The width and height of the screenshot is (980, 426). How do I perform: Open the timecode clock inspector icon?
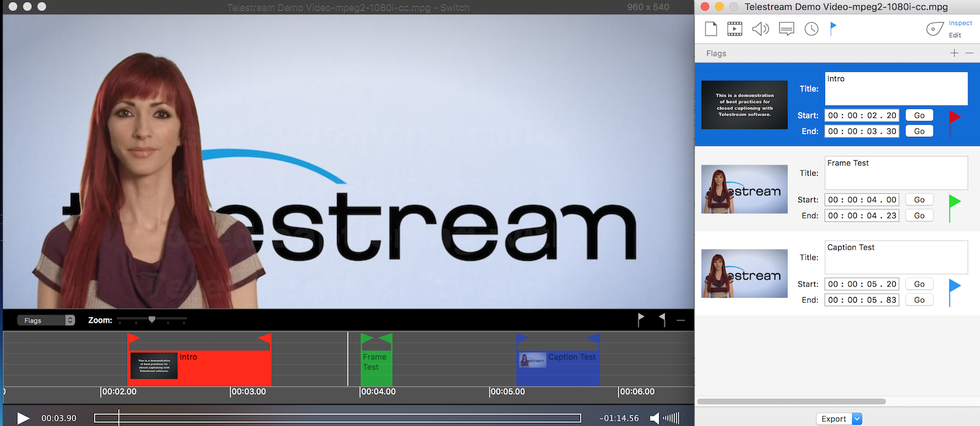tap(811, 29)
